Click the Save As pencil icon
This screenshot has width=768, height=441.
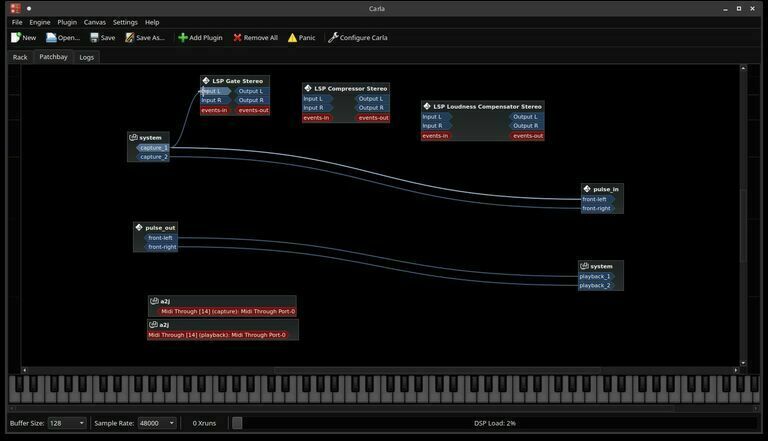click(129, 37)
